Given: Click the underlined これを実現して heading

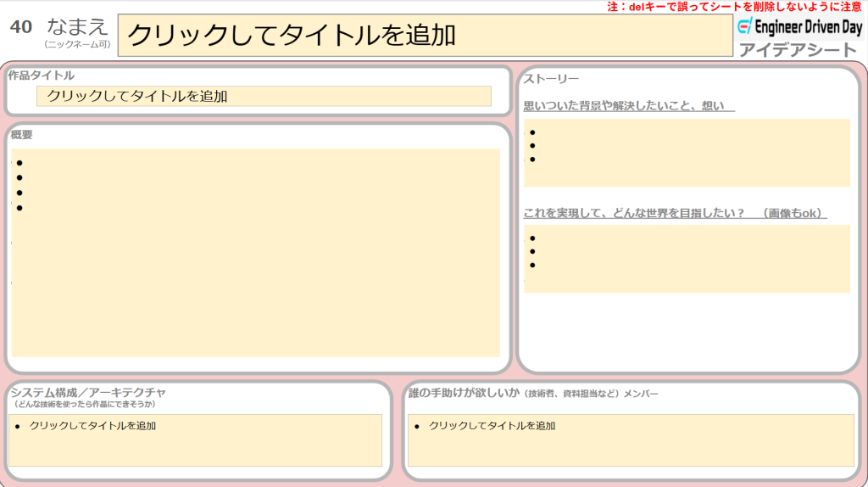Looking at the screenshot, I should coord(675,213).
